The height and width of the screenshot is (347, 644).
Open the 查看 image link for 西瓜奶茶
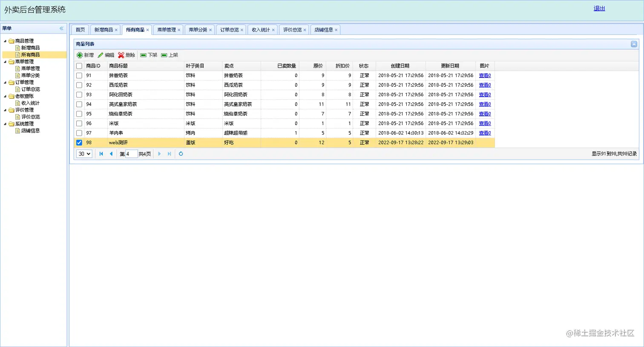[x=485, y=85]
